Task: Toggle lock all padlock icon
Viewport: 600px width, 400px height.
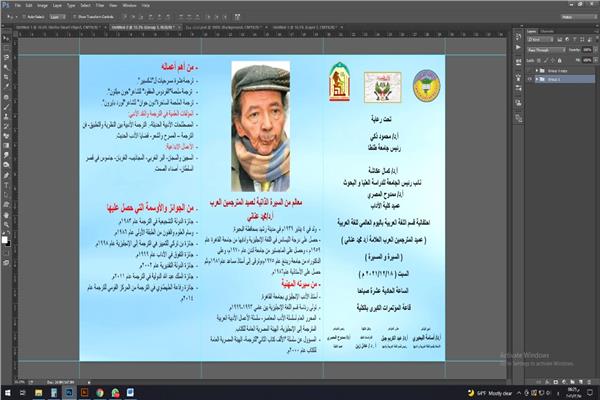Action: (559, 60)
